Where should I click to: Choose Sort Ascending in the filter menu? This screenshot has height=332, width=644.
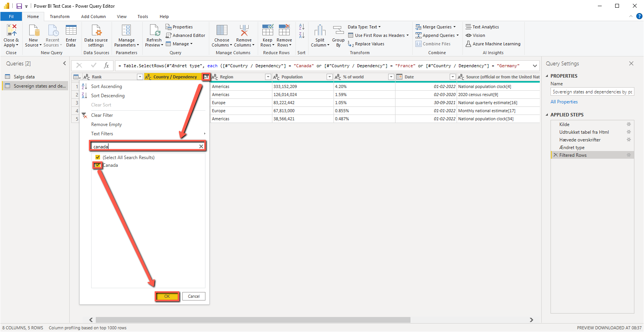pos(107,86)
